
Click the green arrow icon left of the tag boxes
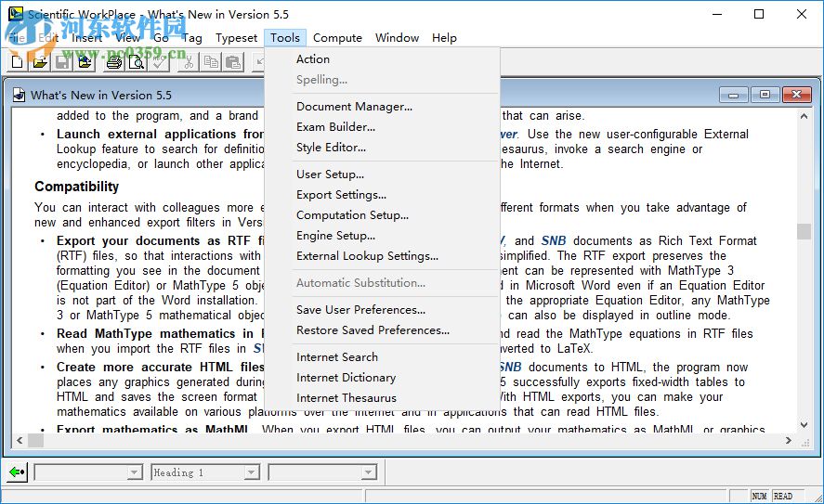[x=17, y=472]
